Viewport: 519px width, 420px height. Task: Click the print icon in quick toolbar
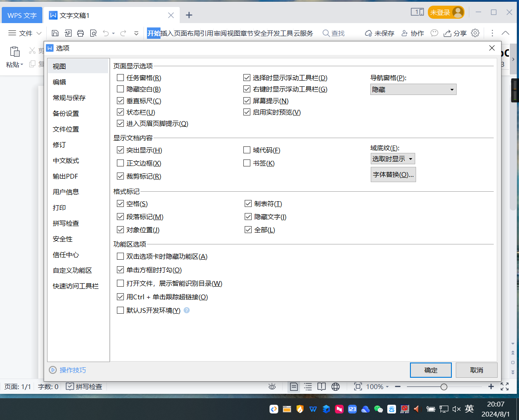point(80,33)
